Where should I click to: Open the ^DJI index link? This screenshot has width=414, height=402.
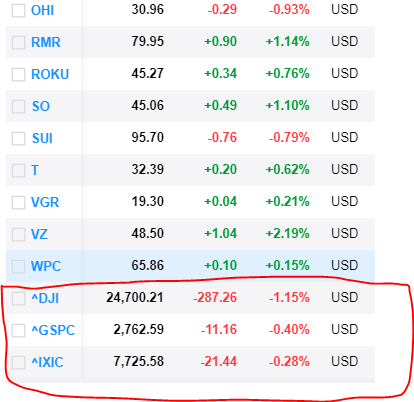coord(45,298)
